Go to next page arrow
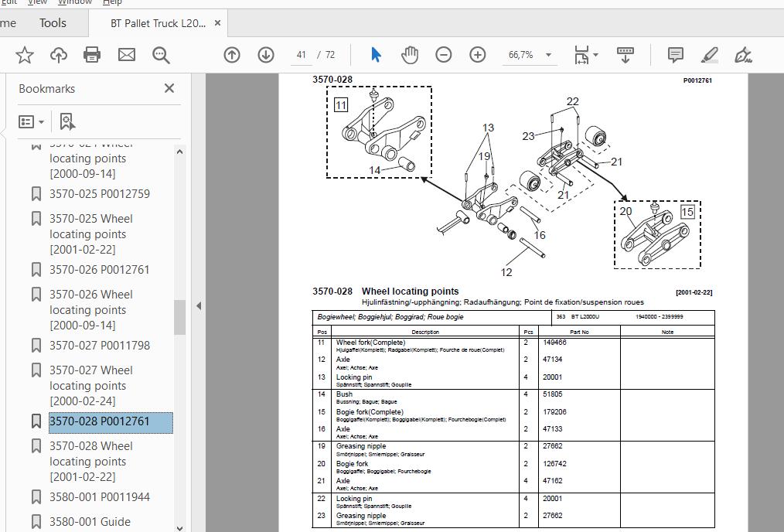784x532 pixels. coord(266,54)
